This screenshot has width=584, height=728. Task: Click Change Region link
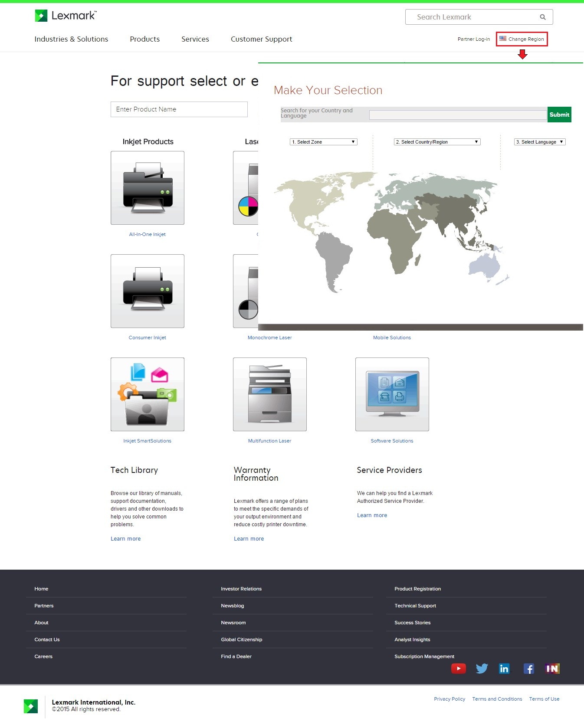(x=526, y=39)
